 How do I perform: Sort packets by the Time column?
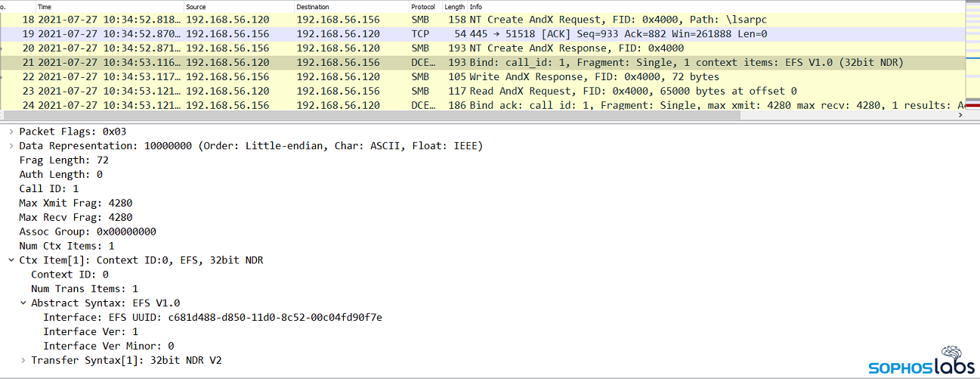coord(110,6)
